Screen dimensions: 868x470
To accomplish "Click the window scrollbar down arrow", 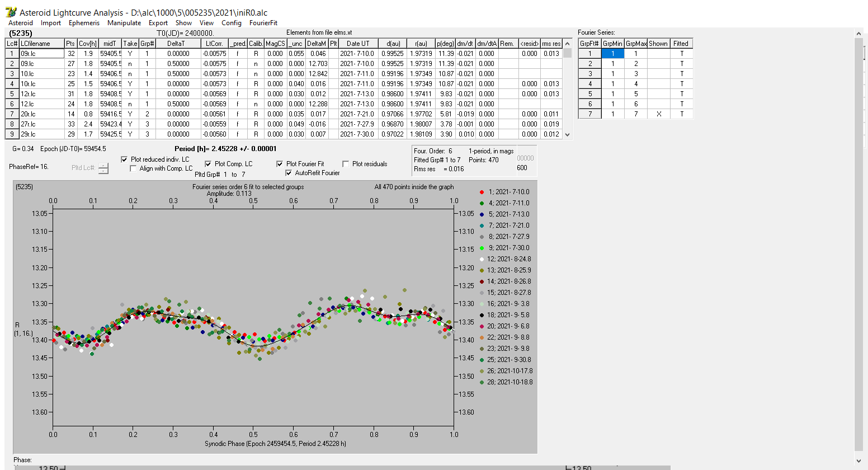I will [859, 460].
